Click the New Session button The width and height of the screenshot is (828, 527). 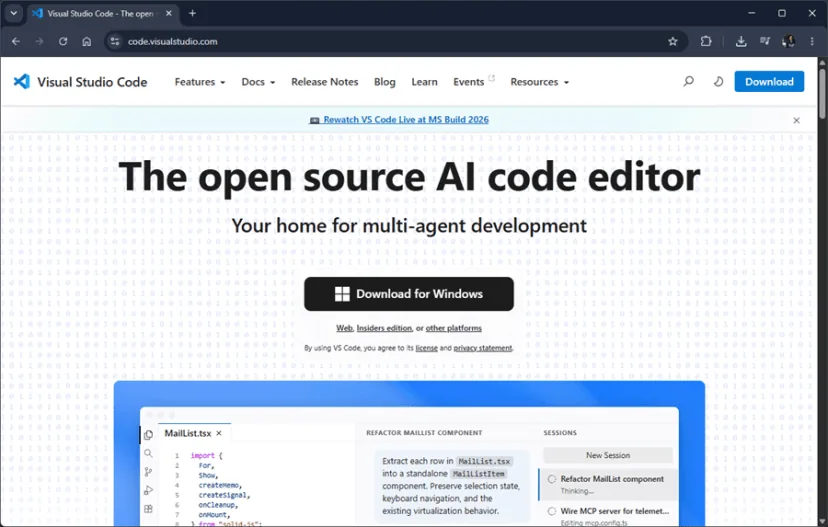[608, 455]
